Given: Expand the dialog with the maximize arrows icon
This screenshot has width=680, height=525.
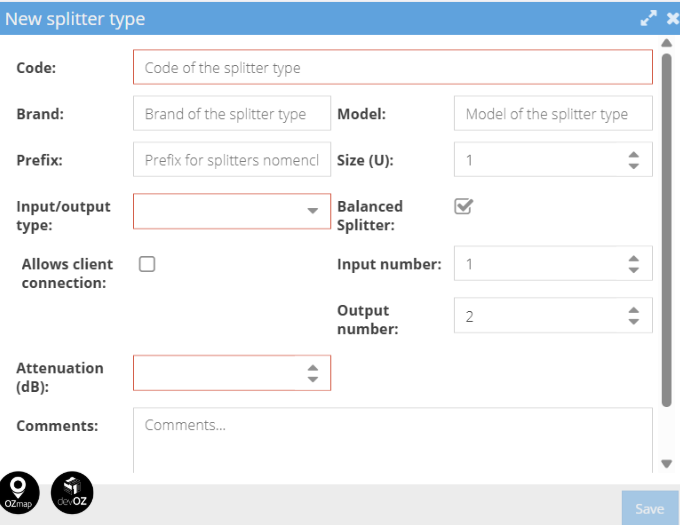Looking at the screenshot, I should pos(648,18).
